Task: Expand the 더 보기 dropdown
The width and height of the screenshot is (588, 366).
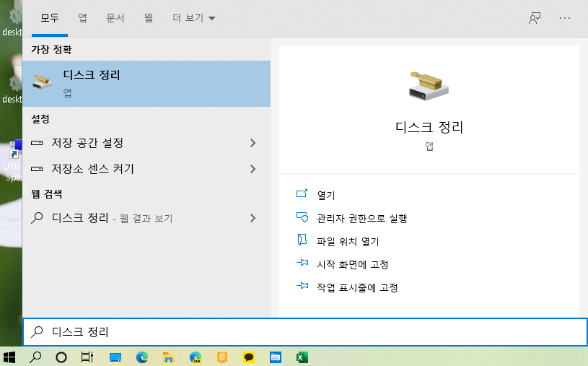Action: tap(193, 18)
